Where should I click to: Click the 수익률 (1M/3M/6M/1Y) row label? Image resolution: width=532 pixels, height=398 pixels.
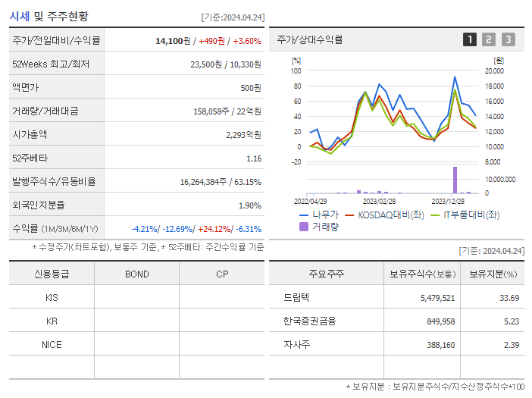55,229
